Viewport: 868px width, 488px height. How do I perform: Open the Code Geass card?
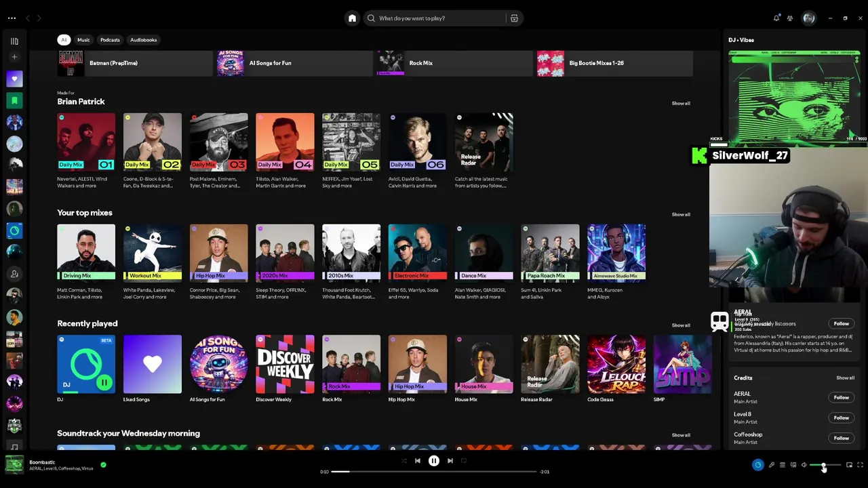[616, 369]
